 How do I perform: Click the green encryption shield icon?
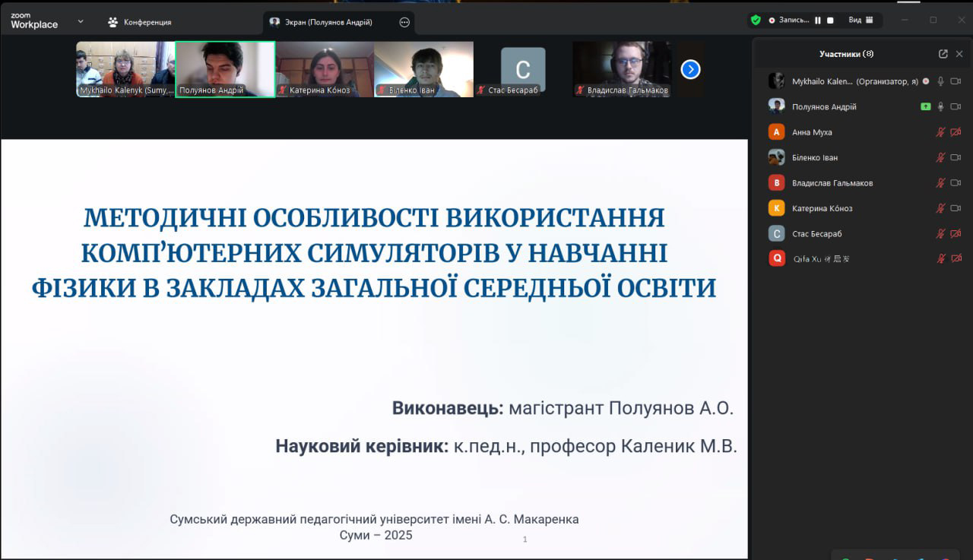click(x=756, y=21)
